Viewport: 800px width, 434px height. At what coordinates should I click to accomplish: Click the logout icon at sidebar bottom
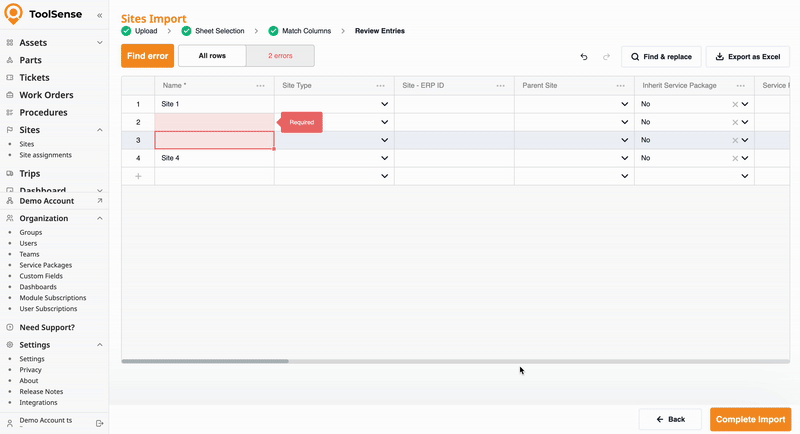click(x=99, y=423)
